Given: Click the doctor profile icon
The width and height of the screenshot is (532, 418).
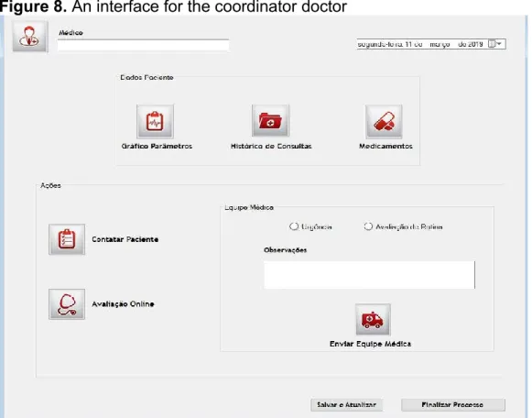Looking at the screenshot, I should (30, 37).
